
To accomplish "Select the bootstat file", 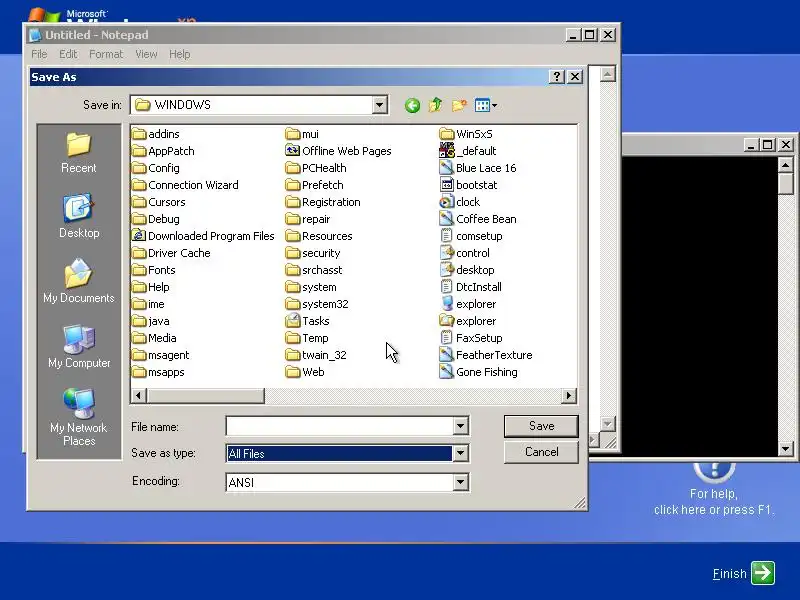I will pyautogui.click(x=468, y=185).
